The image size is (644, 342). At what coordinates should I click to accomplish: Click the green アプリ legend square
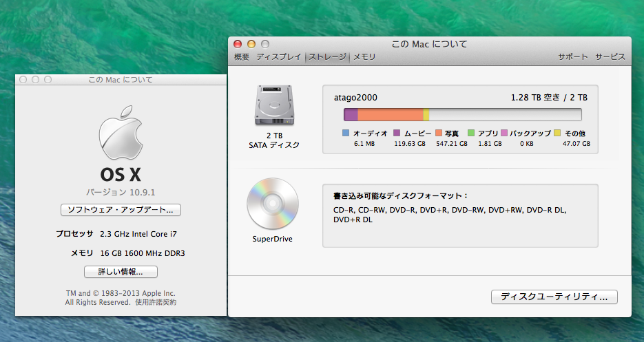pyautogui.click(x=472, y=133)
